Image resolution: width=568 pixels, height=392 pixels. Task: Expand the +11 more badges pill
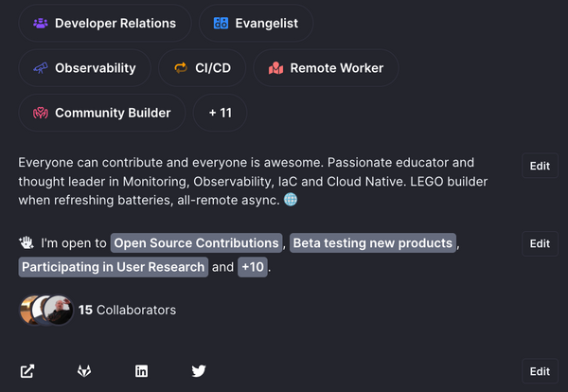[x=220, y=113]
